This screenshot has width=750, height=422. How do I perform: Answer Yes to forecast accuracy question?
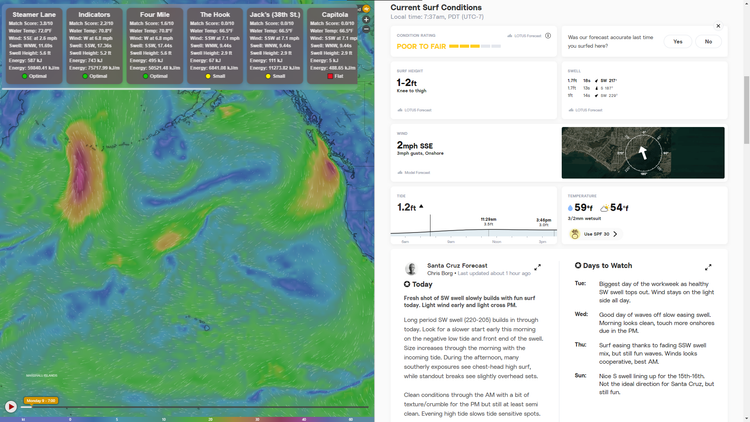(677, 42)
